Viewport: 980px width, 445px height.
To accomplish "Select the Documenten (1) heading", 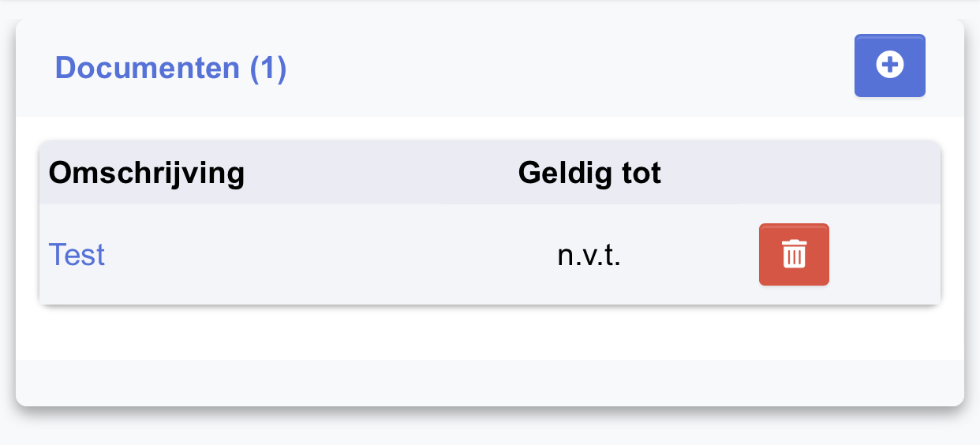I will (170, 68).
